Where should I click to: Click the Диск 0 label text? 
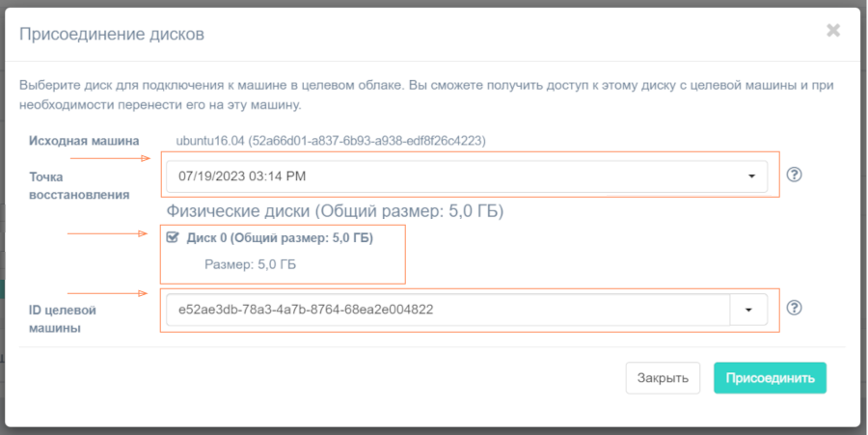click(279, 237)
